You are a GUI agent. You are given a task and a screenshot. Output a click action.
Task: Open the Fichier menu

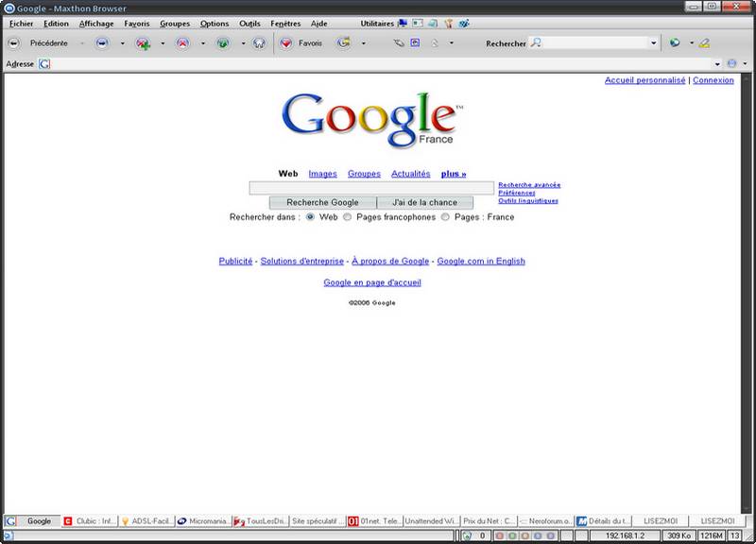point(21,24)
